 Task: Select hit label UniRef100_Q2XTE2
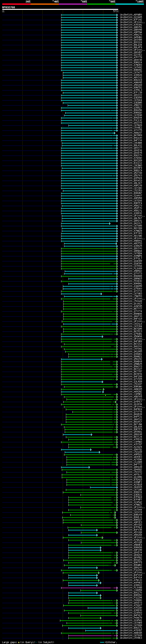click(x=131, y=55)
